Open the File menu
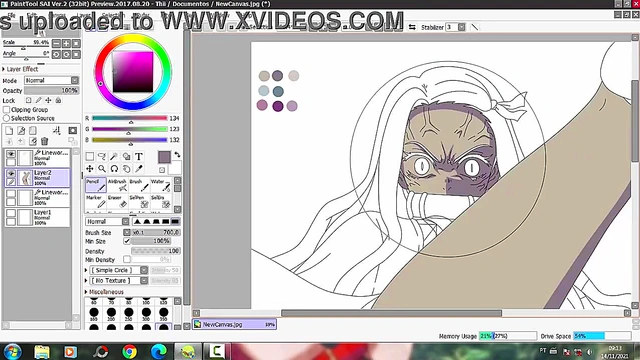The height and width of the screenshot is (360, 640). [11, 16]
